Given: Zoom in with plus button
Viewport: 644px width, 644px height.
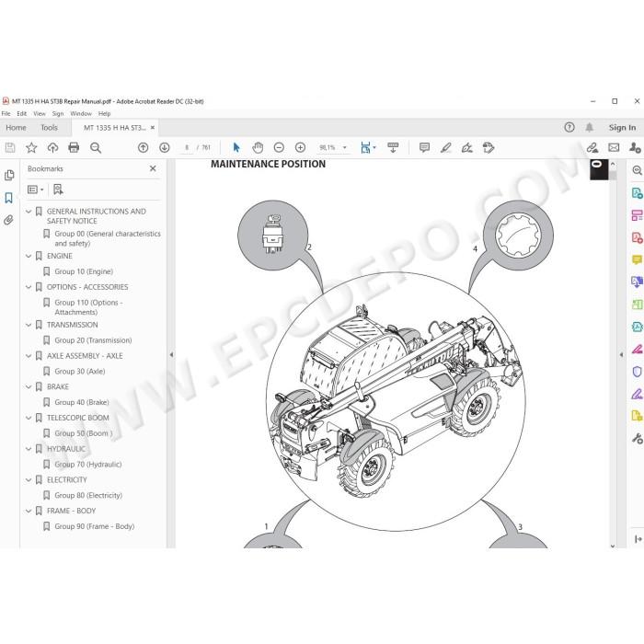Looking at the screenshot, I should pos(300,147).
